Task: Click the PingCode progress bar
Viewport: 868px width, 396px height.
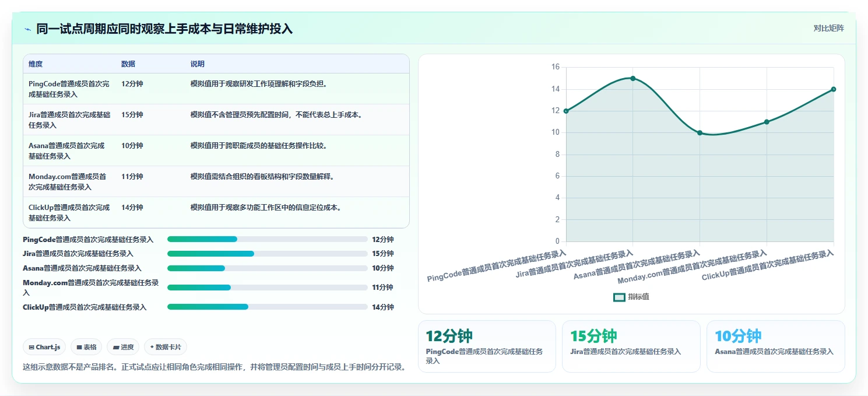Action: (267, 239)
